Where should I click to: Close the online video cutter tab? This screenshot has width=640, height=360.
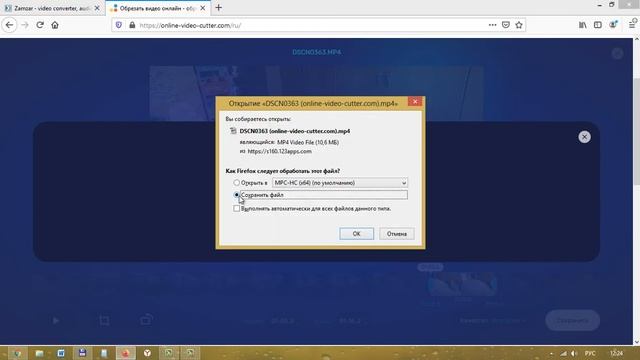pyautogui.click(x=202, y=8)
